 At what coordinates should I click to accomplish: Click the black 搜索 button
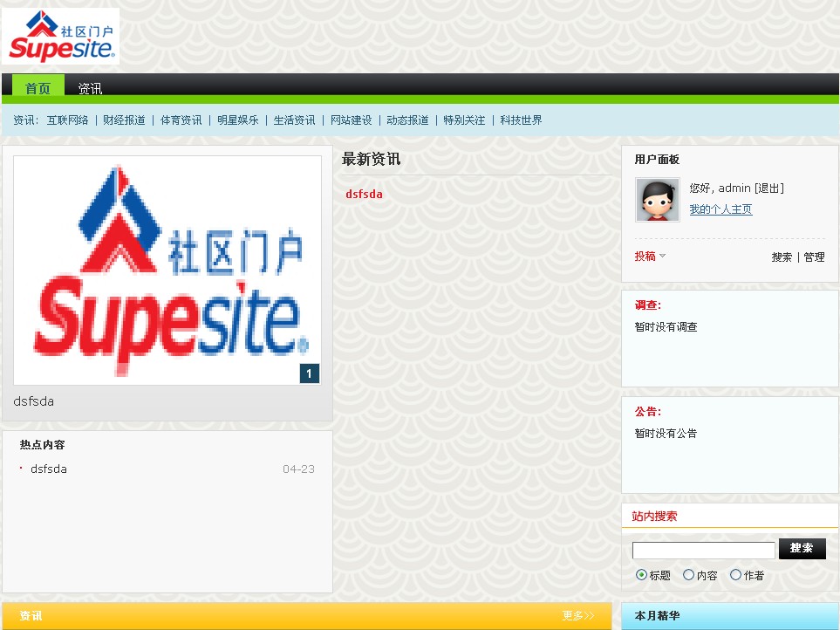coord(802,549)
